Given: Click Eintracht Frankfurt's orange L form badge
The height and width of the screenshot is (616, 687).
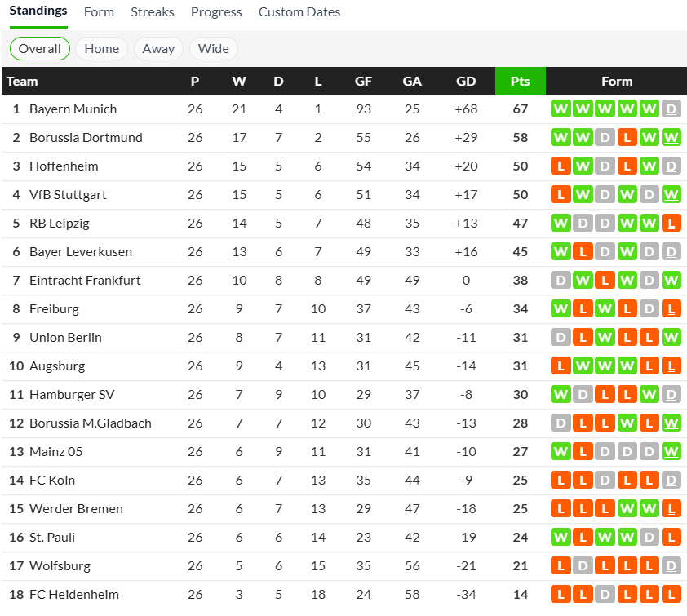Looking at the screenshot, I should (605, 281).
